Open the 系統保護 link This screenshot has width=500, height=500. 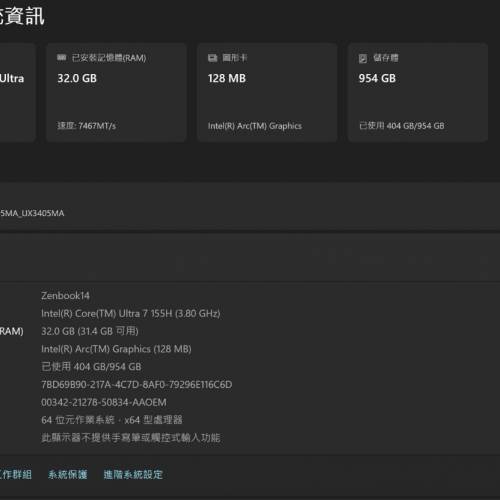click(68, 474)
